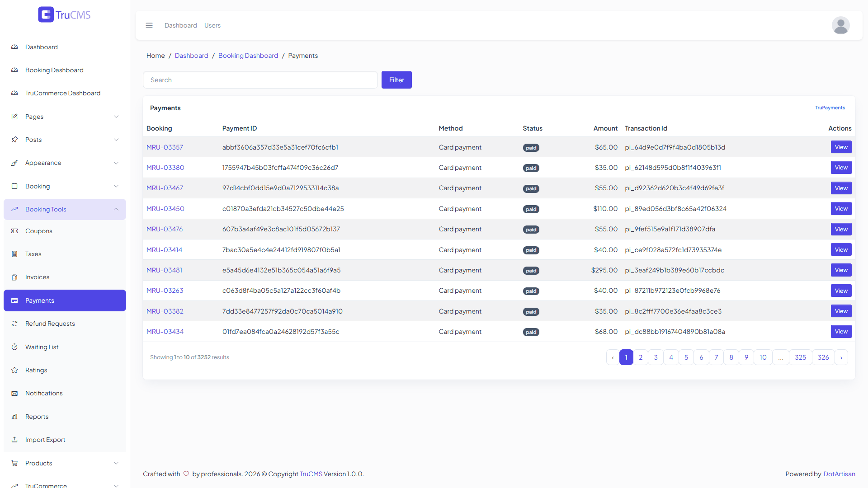
Task: Click the Products cart icon
Action: click(x=14, y=463)
